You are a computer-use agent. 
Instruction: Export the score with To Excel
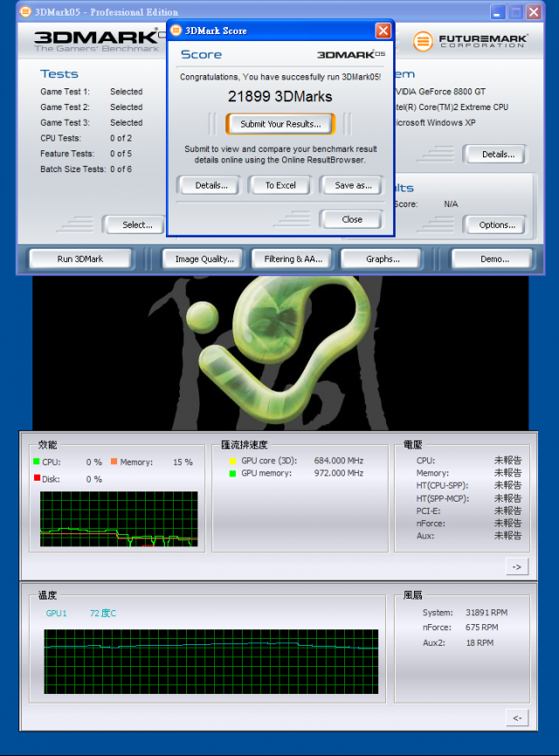(280, 185)
